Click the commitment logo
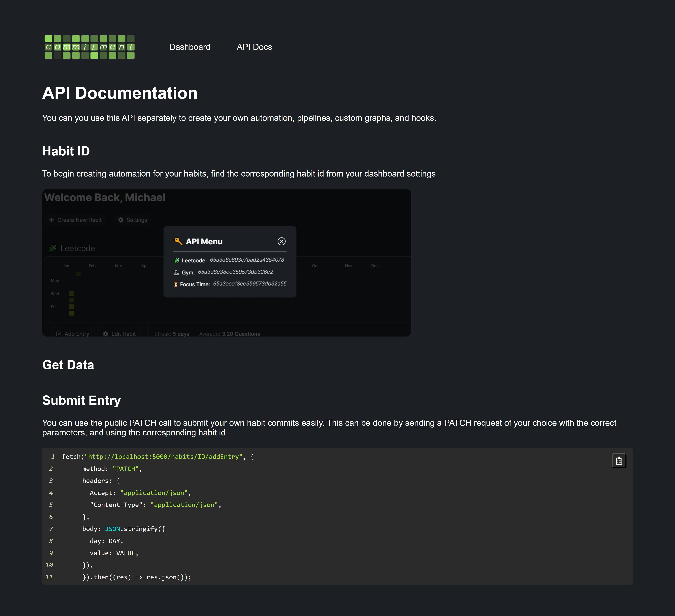The width and height of the screenshot is (675, 616). (x=89, y=47)
